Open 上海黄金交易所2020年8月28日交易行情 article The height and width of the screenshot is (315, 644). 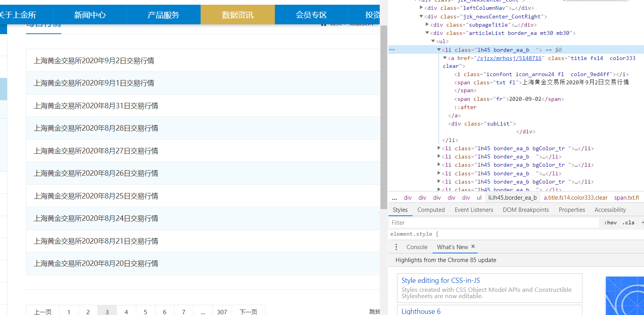(x=96, y=128)
